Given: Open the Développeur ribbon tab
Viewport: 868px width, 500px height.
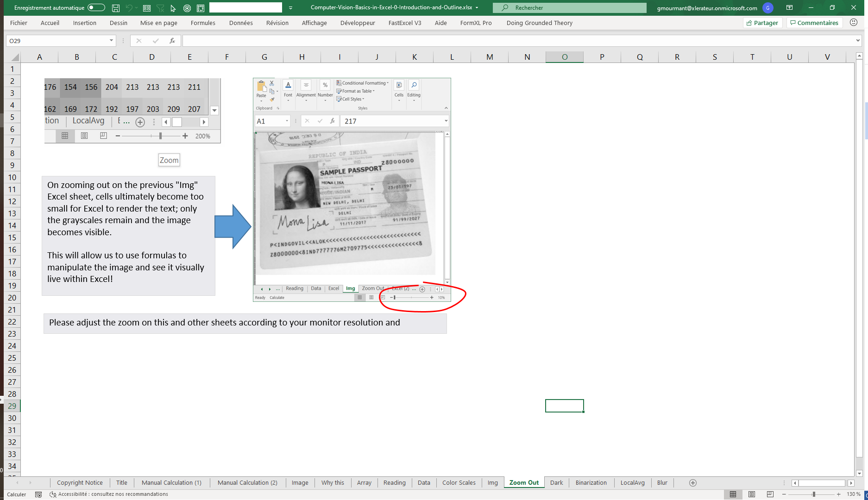Looking at the screenshot, I should click(358, 23).
